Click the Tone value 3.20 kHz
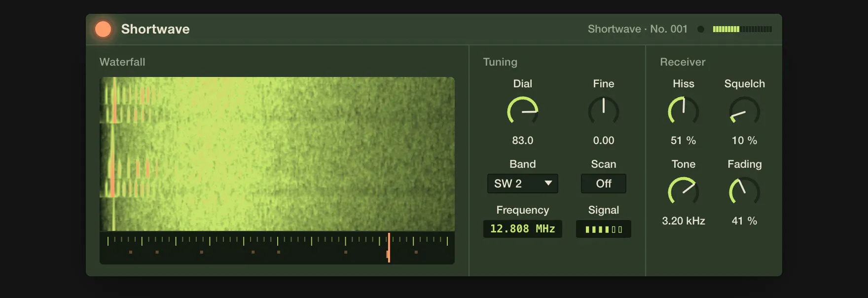The height and width of the screenshot is (298, 868). 684,221
